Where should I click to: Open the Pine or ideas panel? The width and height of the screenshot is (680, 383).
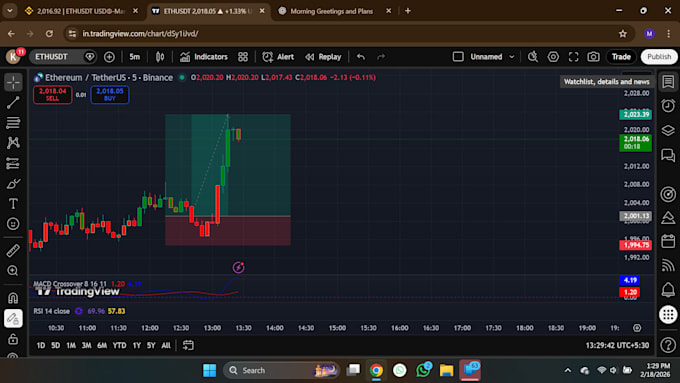point(668,217)
